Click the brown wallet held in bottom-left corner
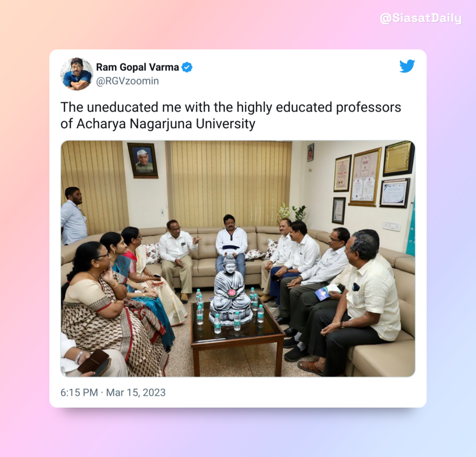 (x=94, y=361)
